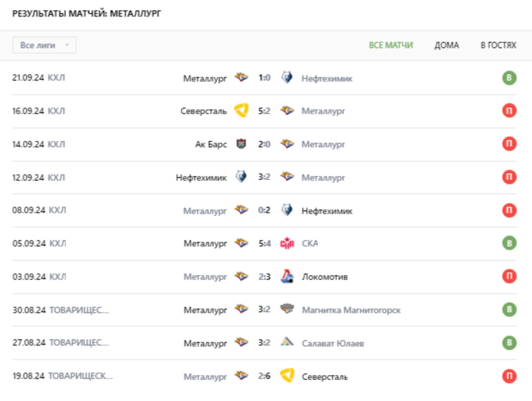Click the chevron arrow next to Все лиги
This screenshot has height=401, width=532.
pyautogui.click(x=68, y=45)
